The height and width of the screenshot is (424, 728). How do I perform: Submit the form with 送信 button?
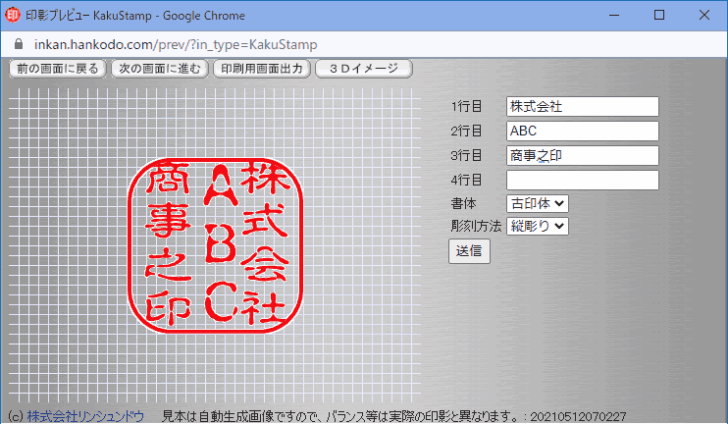coord(469,251)
